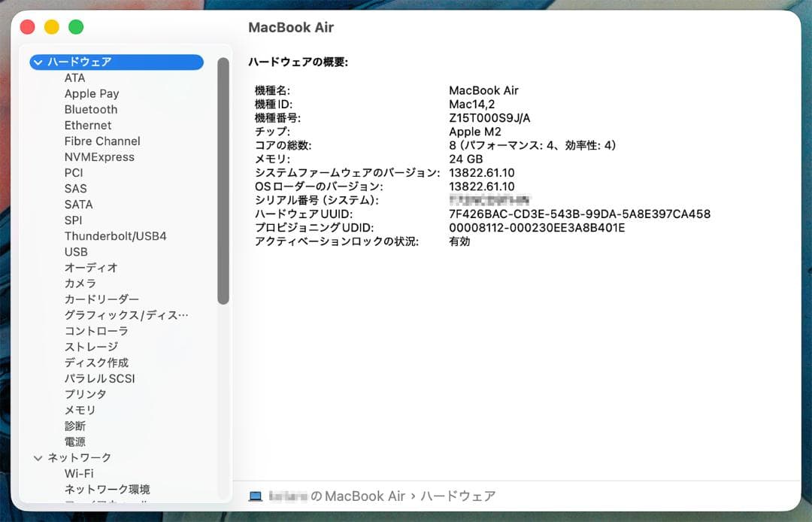Select SATA from the hardware list
The height and width of the screenshot is (522, 812).
click(77, 204)
